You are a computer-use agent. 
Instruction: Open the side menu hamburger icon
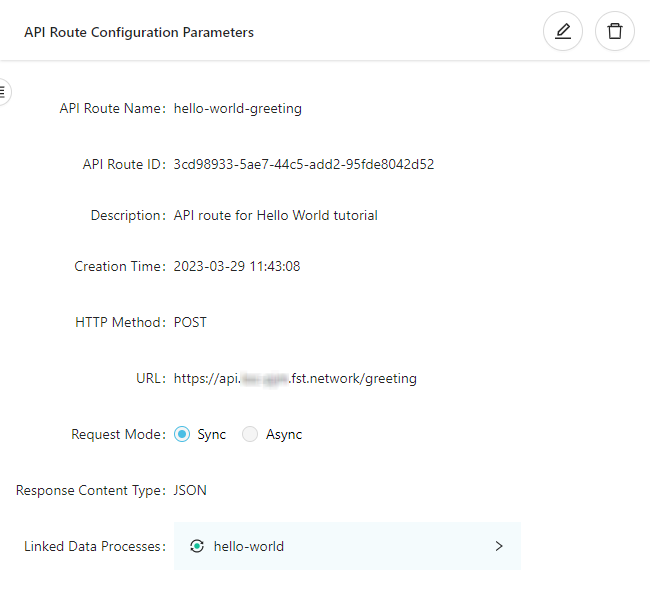[3, 92]
